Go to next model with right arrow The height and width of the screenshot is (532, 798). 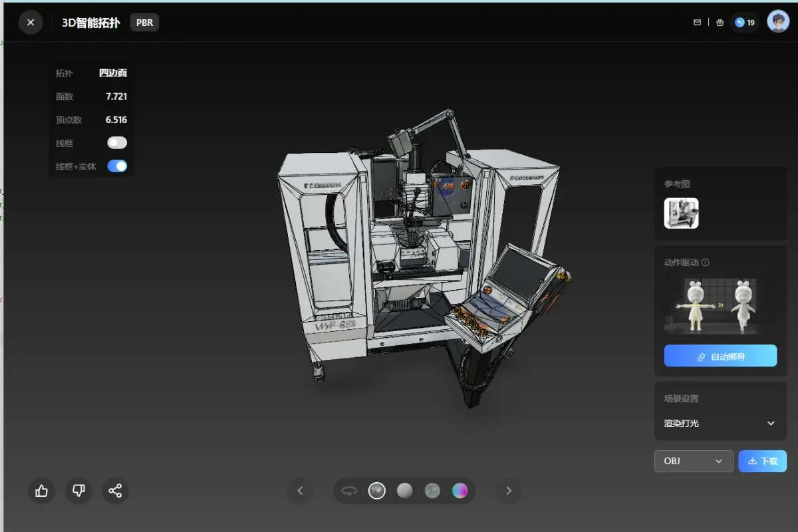509,491
